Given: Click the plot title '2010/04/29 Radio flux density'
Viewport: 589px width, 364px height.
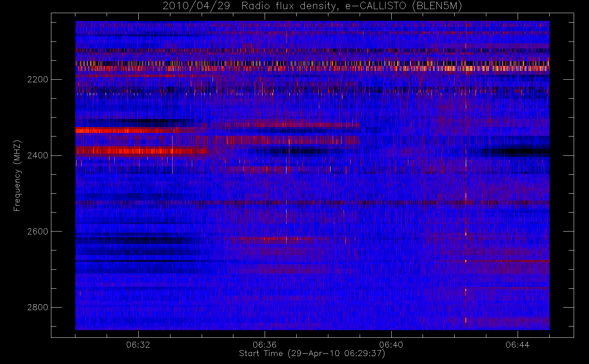Looking at the screenshot, I should click(312, 6).
